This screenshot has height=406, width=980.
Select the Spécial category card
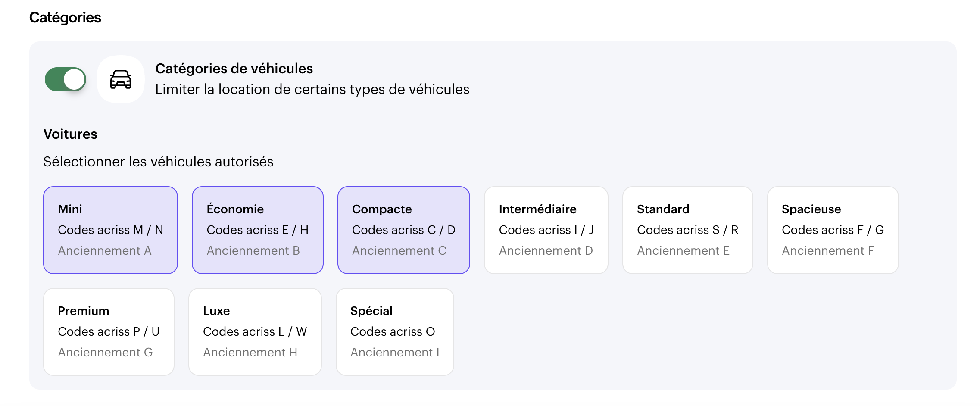tap(395, 332)
